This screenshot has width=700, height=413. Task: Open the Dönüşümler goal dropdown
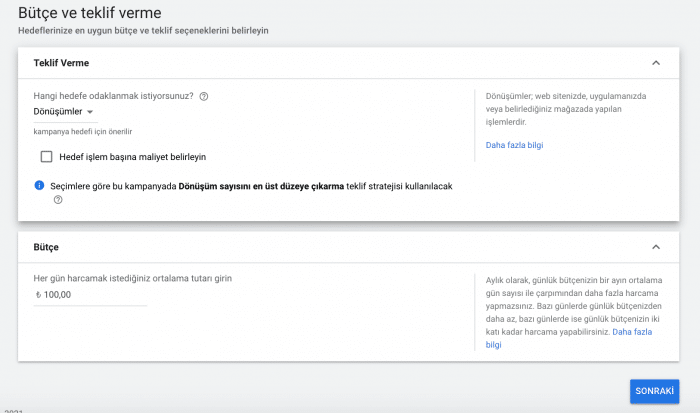(x=64, y=112)
